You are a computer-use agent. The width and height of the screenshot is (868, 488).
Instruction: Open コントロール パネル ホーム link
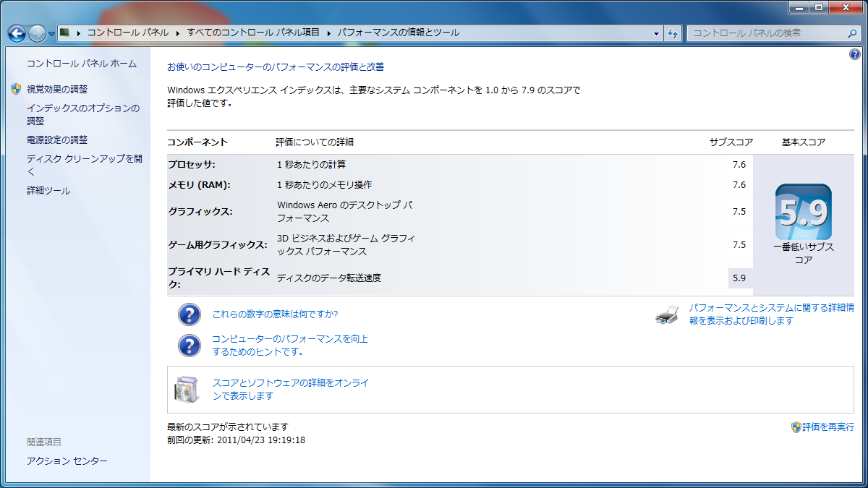pyautogui.click(x=82, y=64)
